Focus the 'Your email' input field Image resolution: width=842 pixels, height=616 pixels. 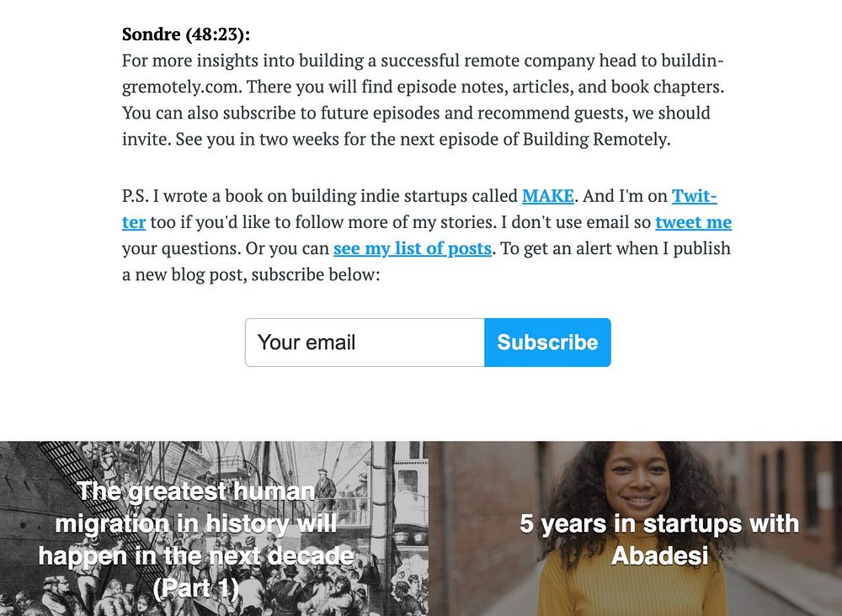(x=365, y=343)
